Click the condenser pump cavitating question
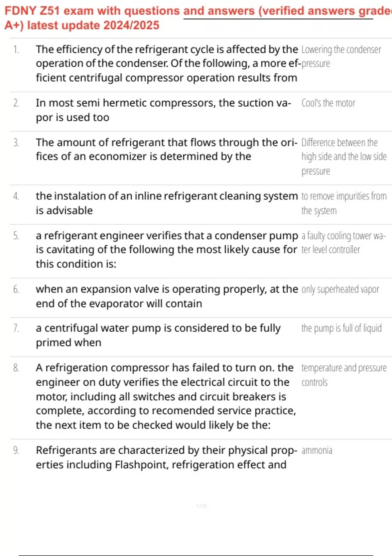 167,250
